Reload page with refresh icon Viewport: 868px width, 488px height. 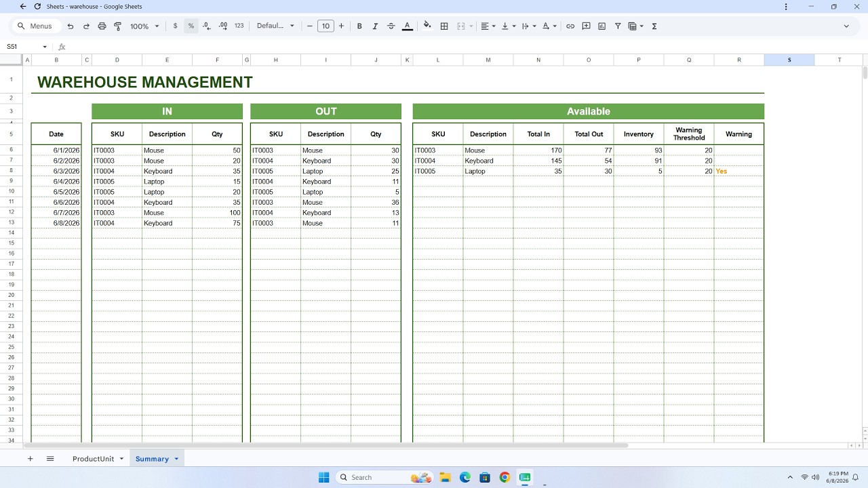point(37,6)
